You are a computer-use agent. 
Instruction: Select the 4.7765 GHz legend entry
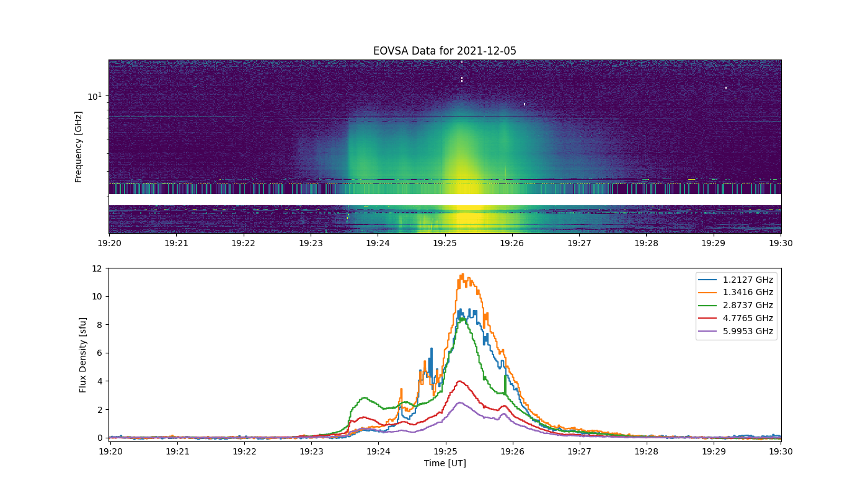coord(736,319)
